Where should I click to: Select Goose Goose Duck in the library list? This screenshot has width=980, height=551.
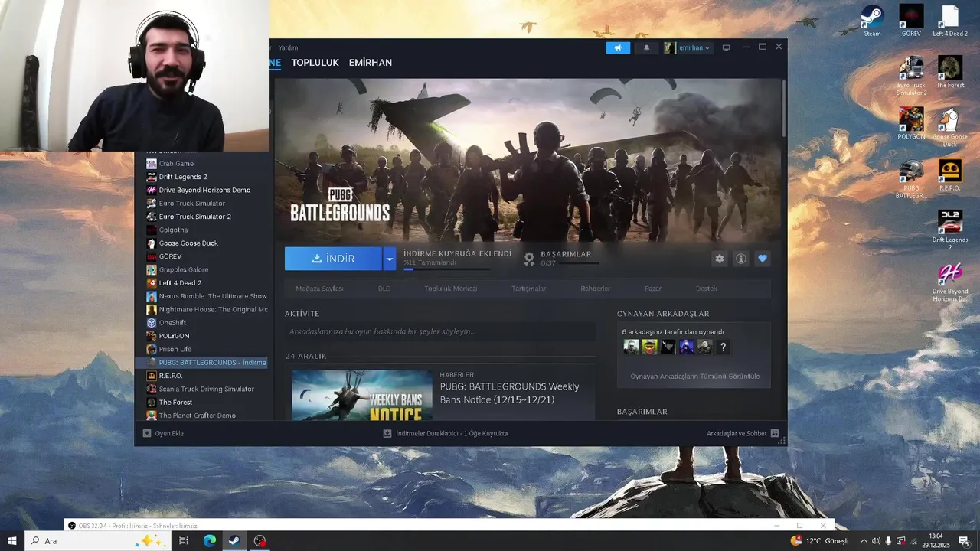pyautogui.click(x=188, y=243)
